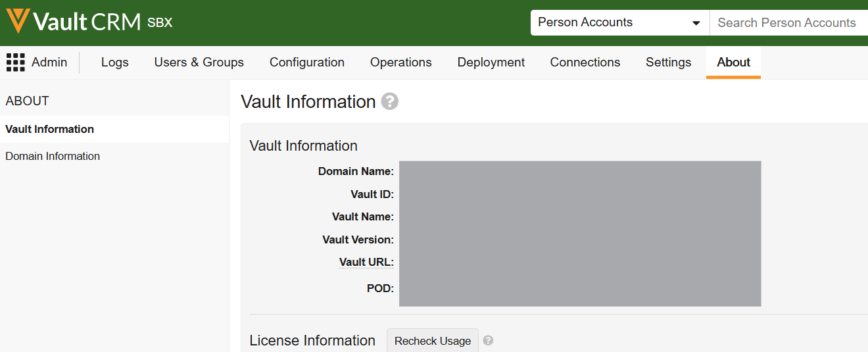
Task: Click the Vault CRM logo
Action: click(74, 22)
